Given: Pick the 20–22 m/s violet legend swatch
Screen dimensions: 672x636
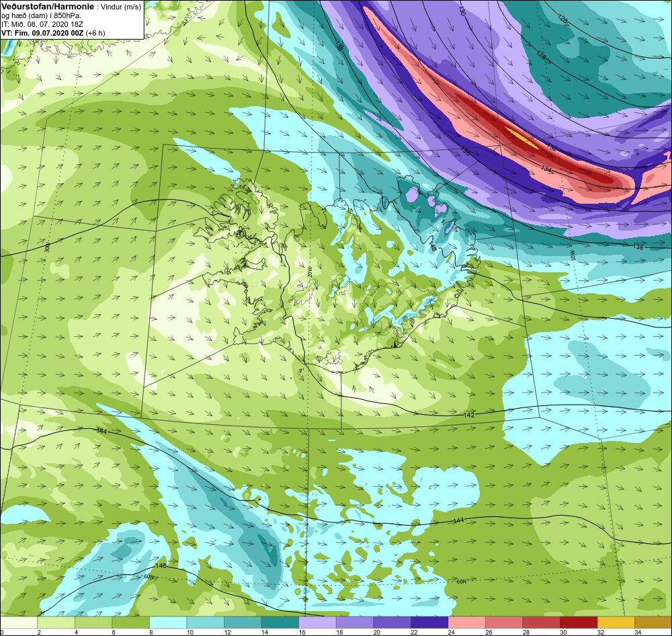Looking at the screenshot, I should click(392, 622).
